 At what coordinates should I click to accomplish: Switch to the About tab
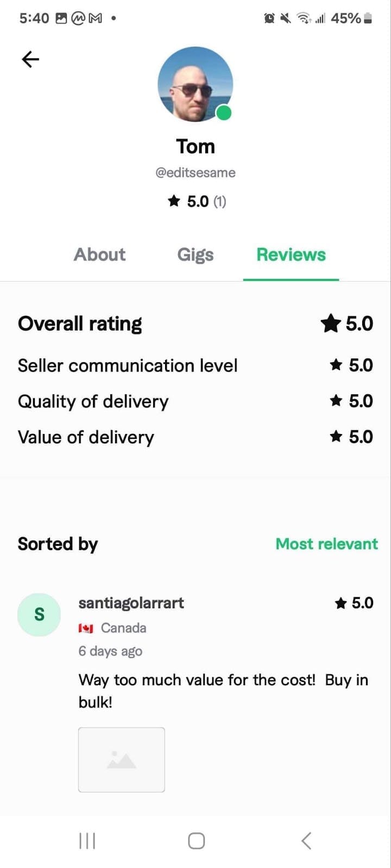[99, 254]
